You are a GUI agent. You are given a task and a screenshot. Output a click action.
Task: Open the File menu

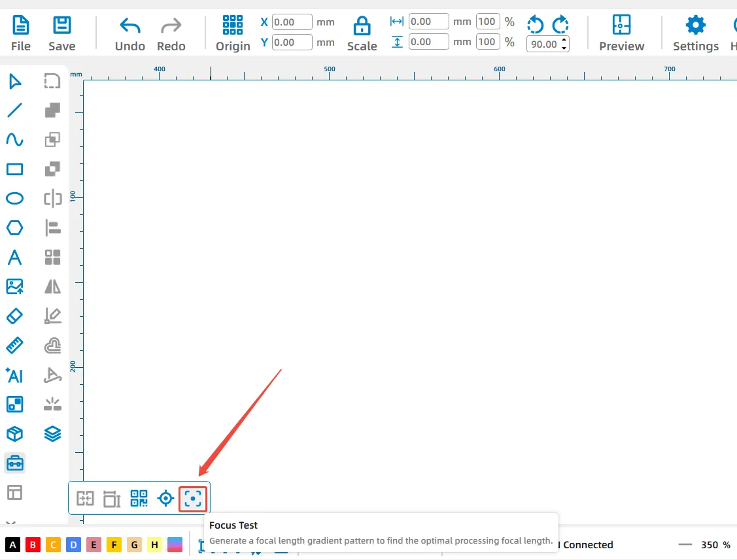coord(21,33)
